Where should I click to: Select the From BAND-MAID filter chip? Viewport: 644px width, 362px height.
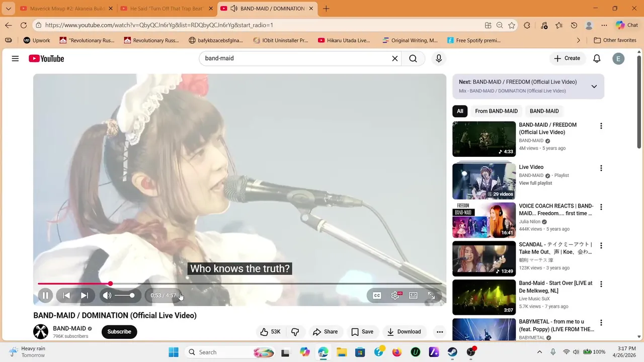[496, 111]
